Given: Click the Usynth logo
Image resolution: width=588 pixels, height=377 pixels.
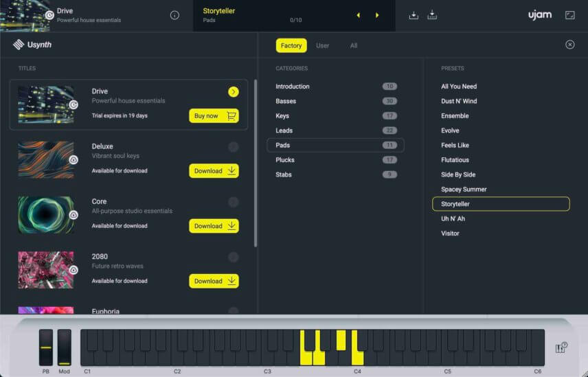Looking at the screenshot, I should 32,45.
